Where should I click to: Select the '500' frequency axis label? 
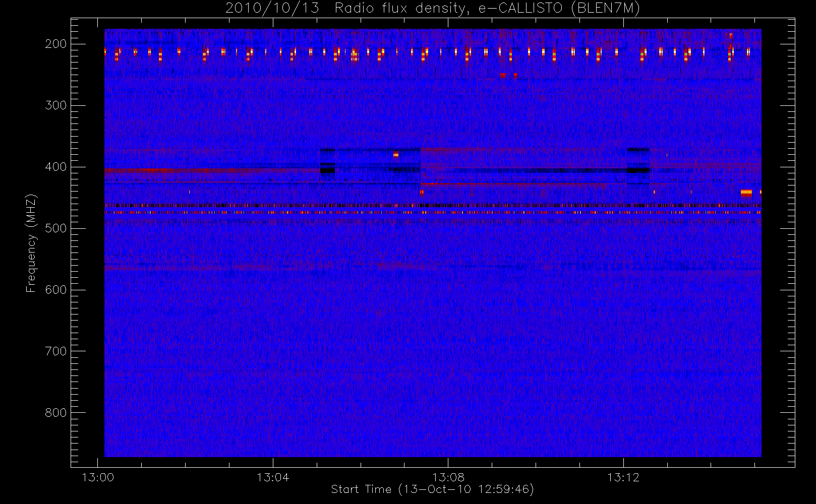(x=55, y=228)
